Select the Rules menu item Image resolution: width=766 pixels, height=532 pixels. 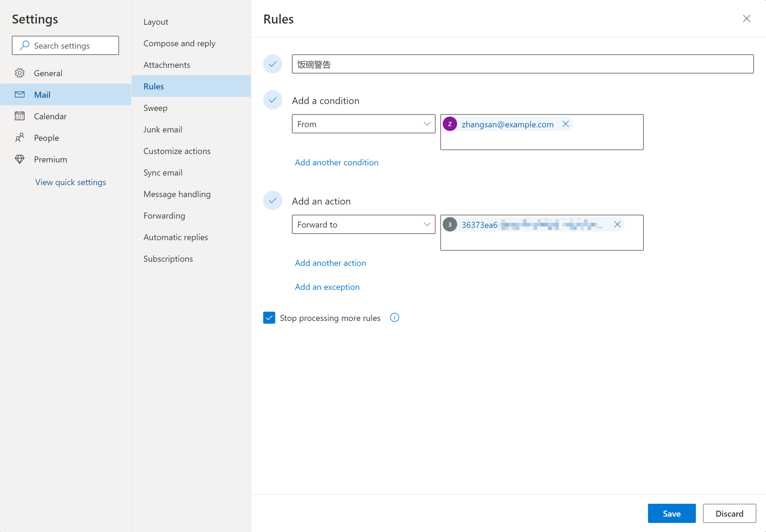191,86
